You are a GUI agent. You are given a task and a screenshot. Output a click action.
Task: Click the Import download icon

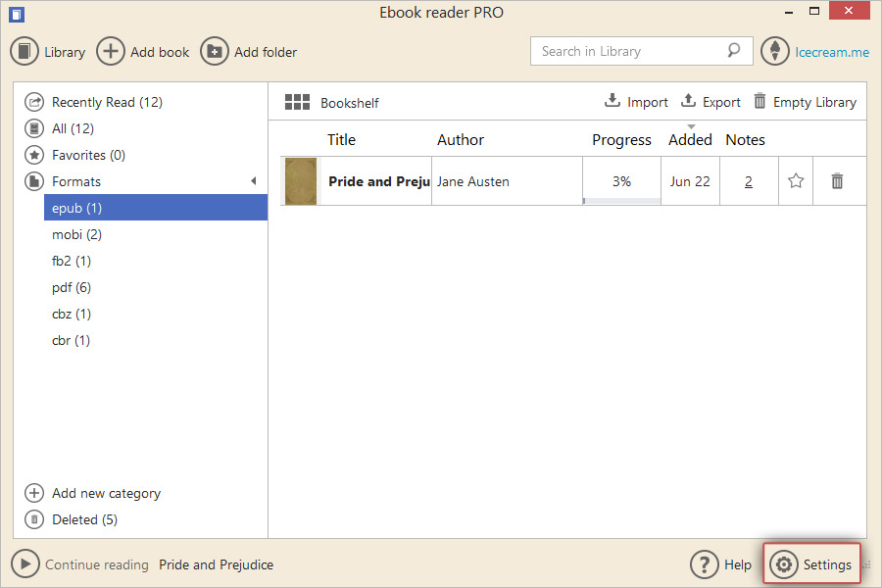pos(612,100)
